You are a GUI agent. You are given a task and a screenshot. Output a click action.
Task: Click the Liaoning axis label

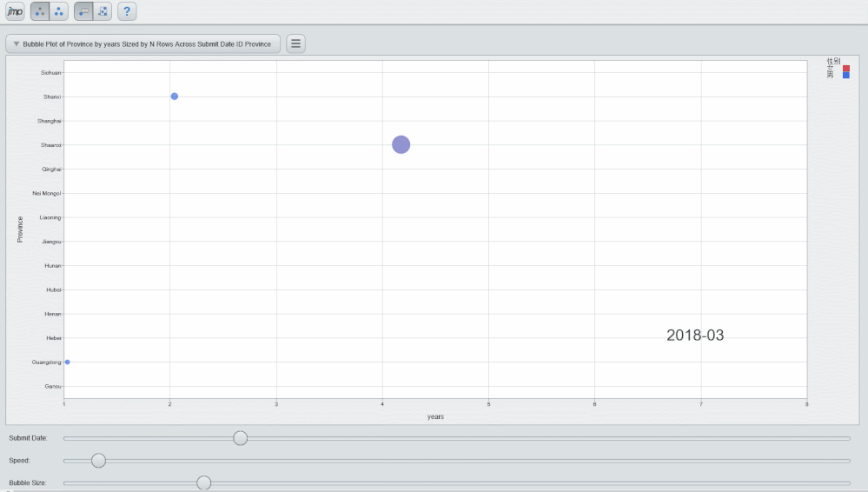(50, 217)
